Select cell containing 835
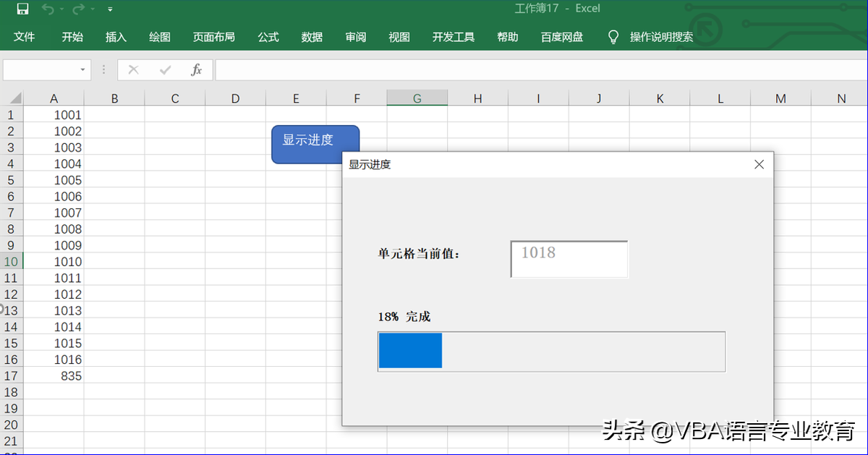This screenshot has width=868, height=455. 54,375
